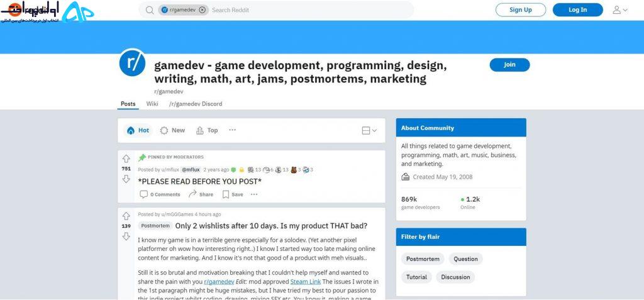Click the 2 years ago timestamp
Image resolution: width=644 pixels, height=300 pixels.
[216, 169]
